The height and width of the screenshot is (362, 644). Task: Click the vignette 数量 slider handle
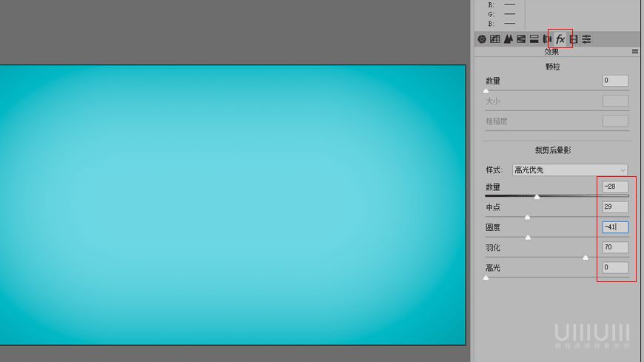click(537, 197)
